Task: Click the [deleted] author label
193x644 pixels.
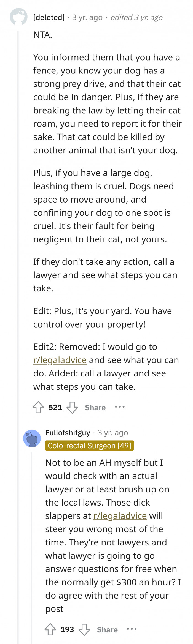Action: coord(49,17)
